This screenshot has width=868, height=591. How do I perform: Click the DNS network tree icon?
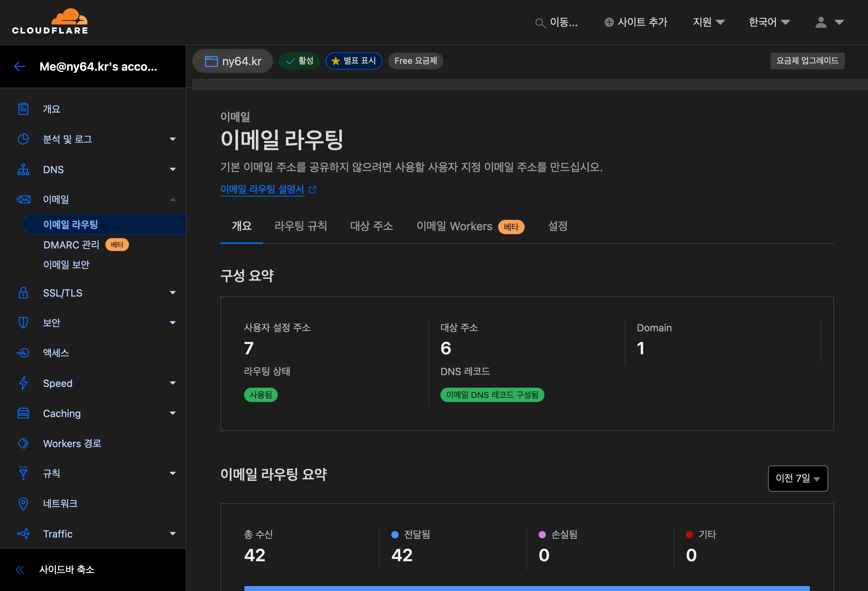pyautogui.click(x=23, y=169)
